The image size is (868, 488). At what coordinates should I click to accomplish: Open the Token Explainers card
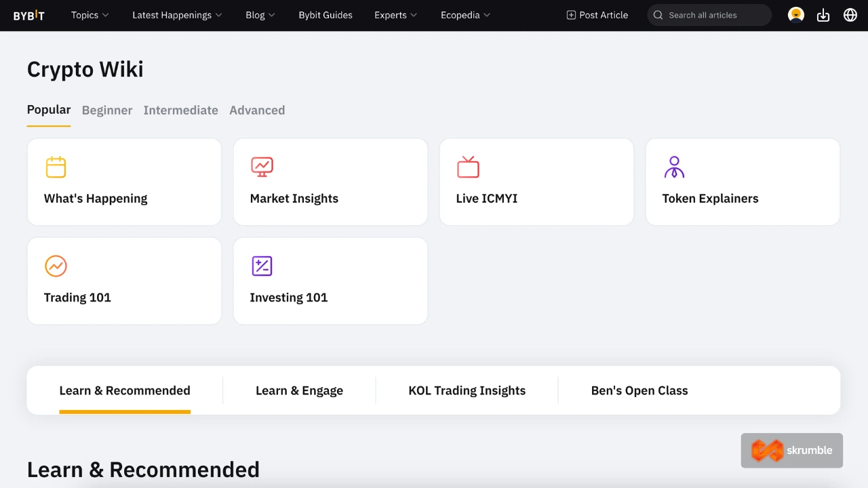pyautogui.click(x=743, y=182)
